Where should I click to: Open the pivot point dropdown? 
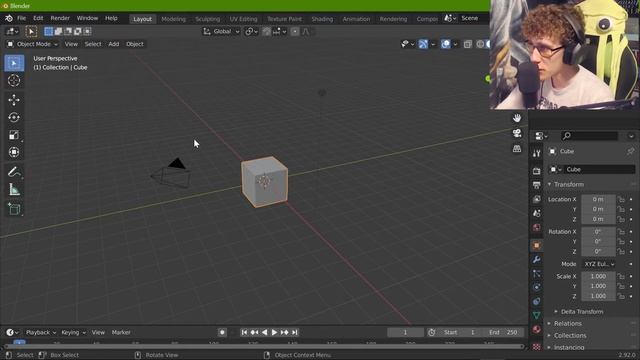[x=250, y=31]
